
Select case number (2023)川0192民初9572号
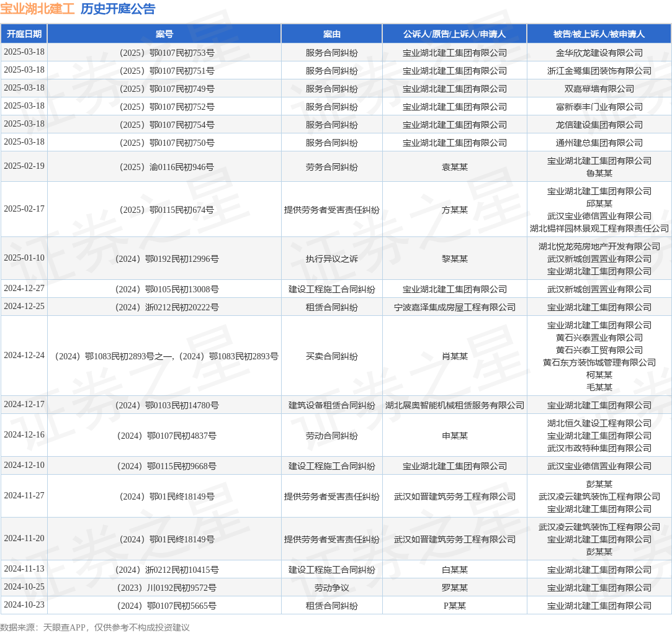[x=167, y=588]
